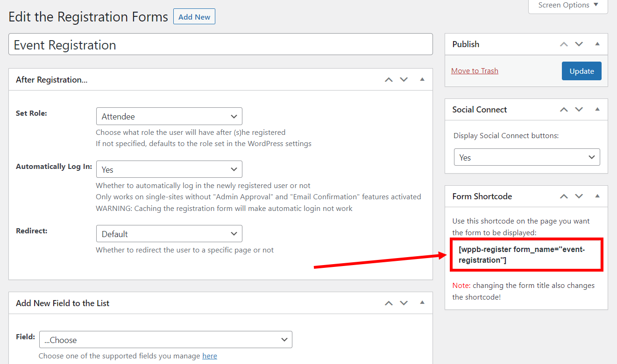Screen dimensions: 617x364
Task: Move Add New Field panel down
Action: point(404,303)
